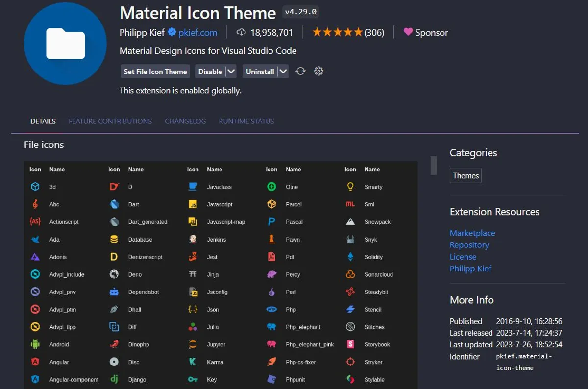Viewport: 588px width, 389px height.
Task: Open the License resource link
Action: (x=463, y=257)
